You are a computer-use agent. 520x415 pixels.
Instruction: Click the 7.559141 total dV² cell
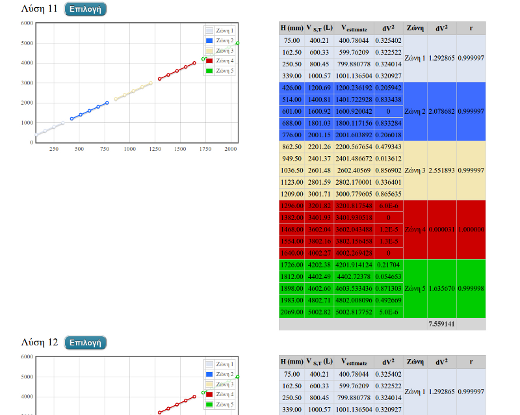pyautogui.click(x=442, y=324)
